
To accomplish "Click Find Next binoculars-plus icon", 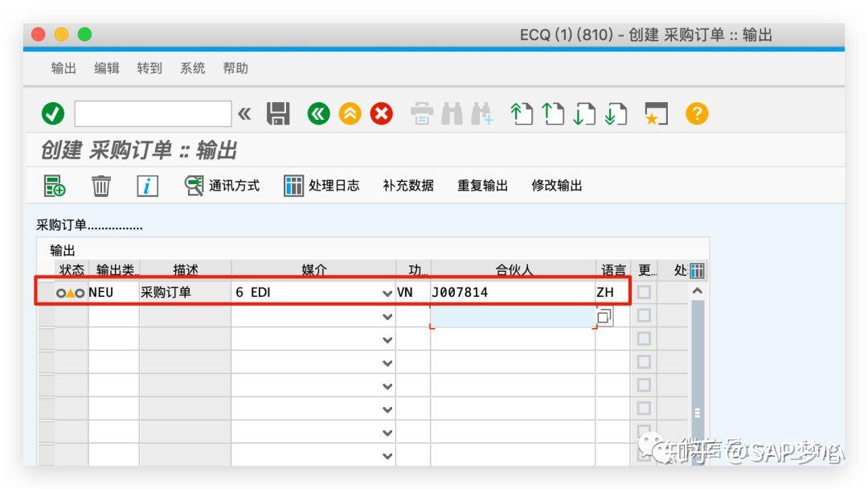I will coord(481,114).
